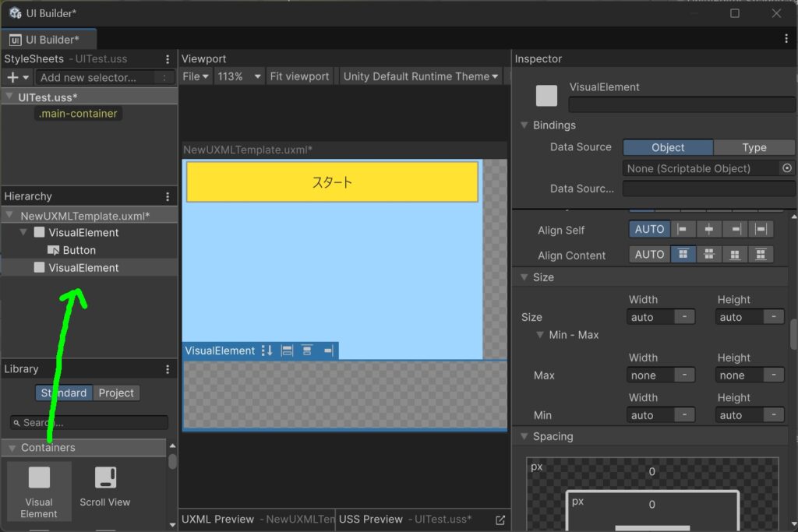The height and width of the screenshot is (532, 798).
Task: Open the Library pane options menu
Action: [x=168, y=369]
